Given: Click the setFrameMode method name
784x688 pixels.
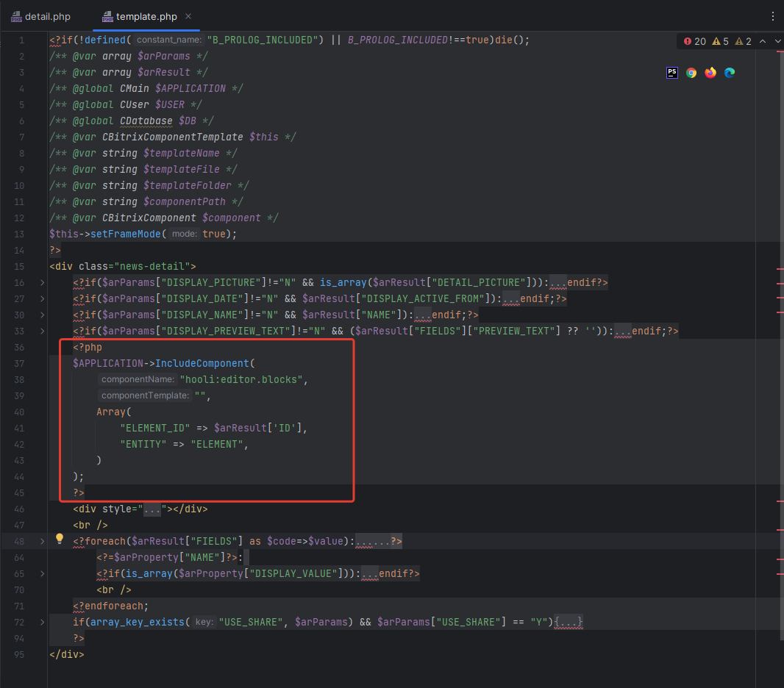Looking at the screenshot, I should 126,234.
